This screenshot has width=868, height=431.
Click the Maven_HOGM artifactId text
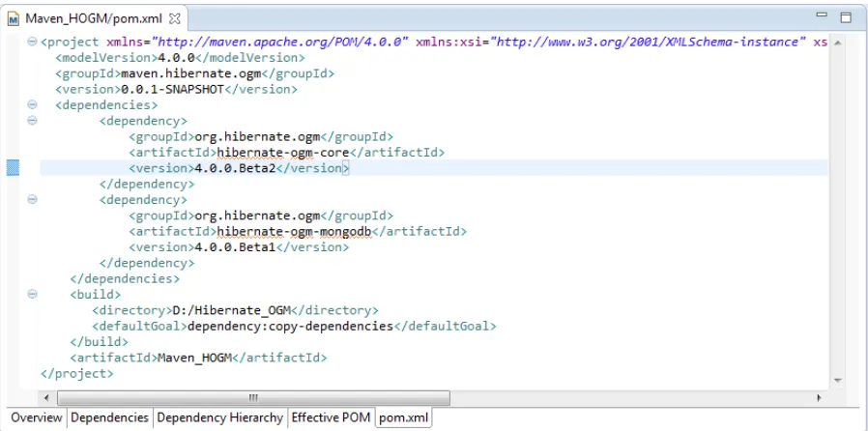point(195,358)
